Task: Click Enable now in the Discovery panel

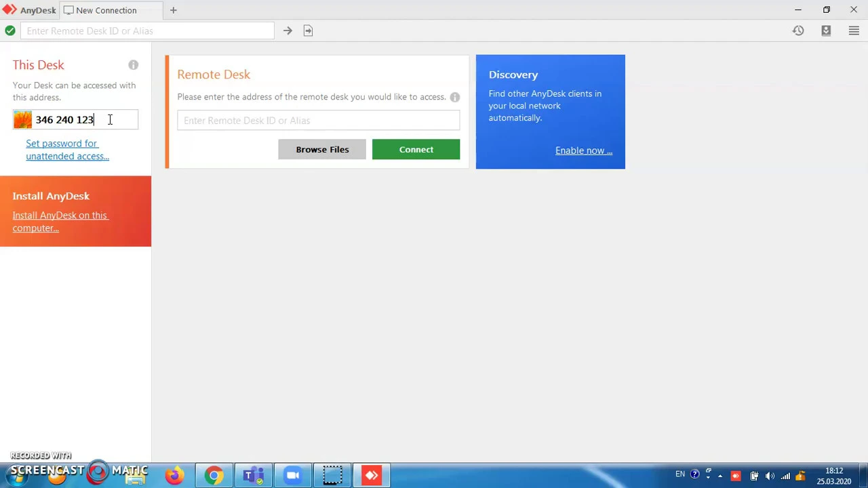Action: pos(584,150)
